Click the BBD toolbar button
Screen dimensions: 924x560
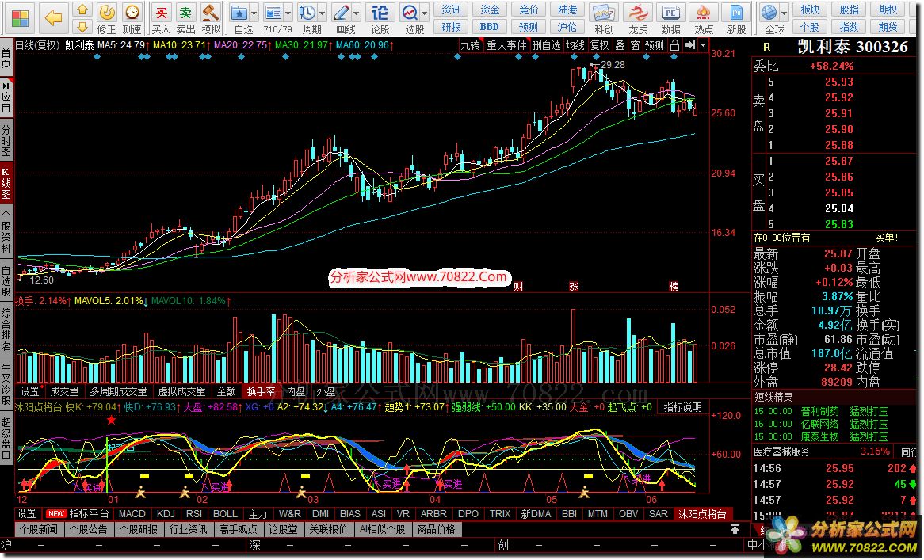[489, 27]
